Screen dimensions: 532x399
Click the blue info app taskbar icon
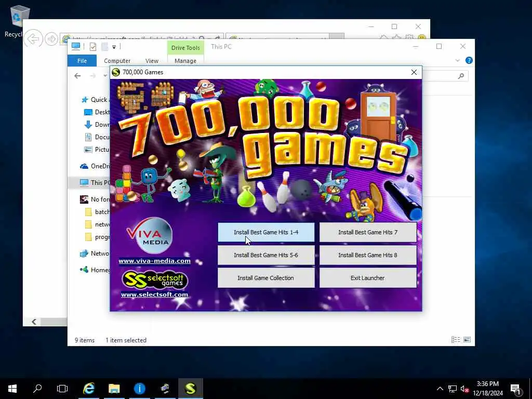(139, 389)
